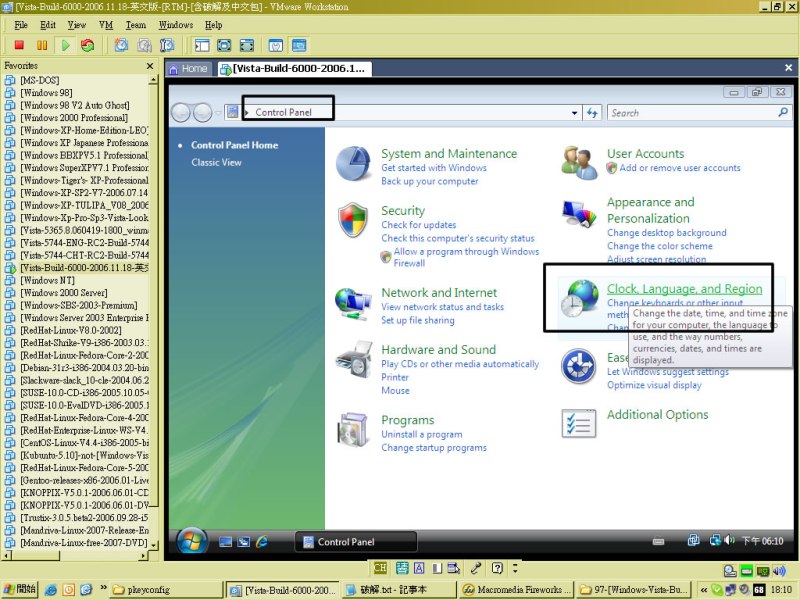
Task: Click View network status and tasks
Action: [442, 307]
